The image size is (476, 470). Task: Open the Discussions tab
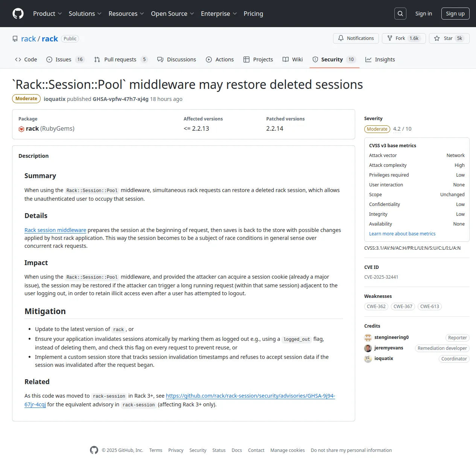[176, 60]
